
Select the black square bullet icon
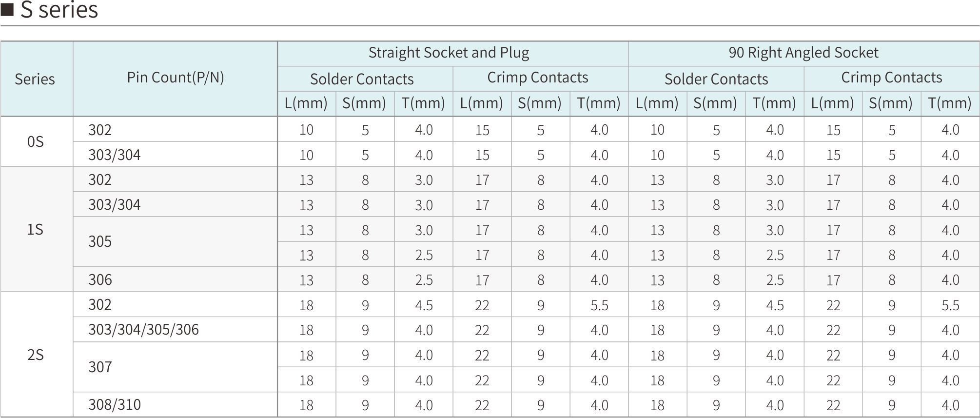coord(7,9)
